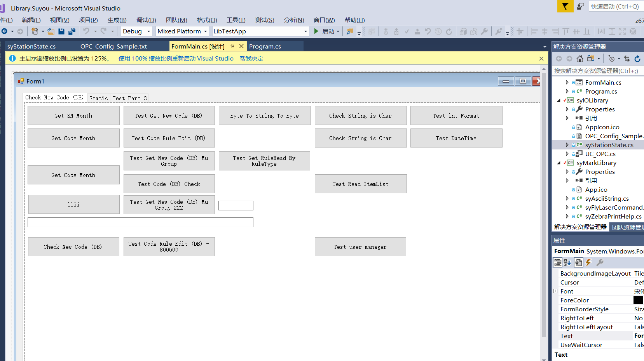644x361 pixels.
Task: Click the Save All toolbar icon
Action: (72, 31)
